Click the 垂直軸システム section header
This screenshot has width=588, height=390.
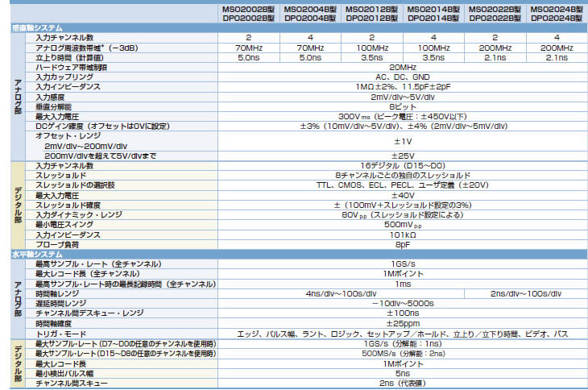pos(37,28)
